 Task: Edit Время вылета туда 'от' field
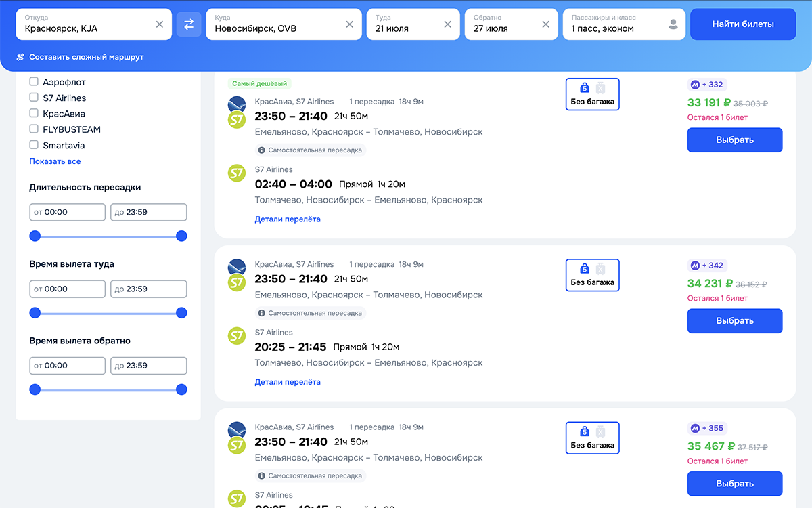[x=68, y=289]
